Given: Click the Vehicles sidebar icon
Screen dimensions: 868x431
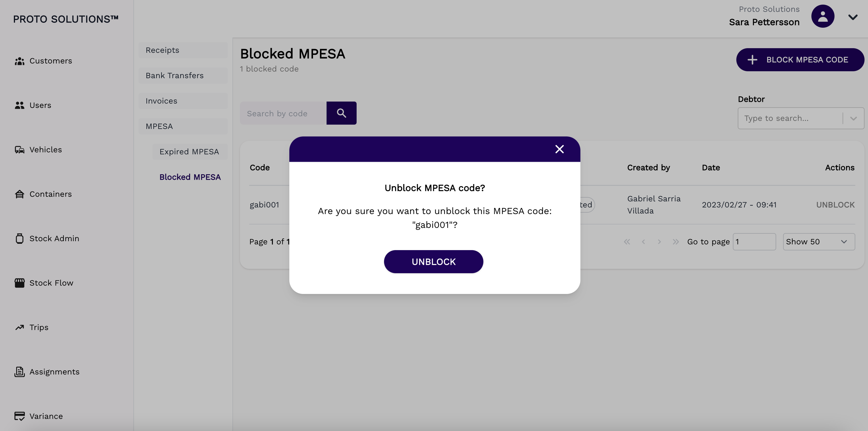Looking at the screenshot, I should tap(19, 150).
